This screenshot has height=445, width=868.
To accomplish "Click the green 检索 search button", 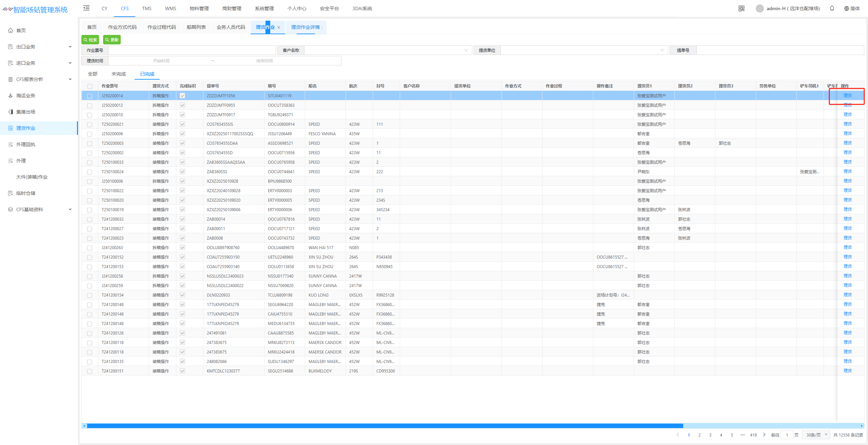I will pyautogui.click(x=90, y=40).
